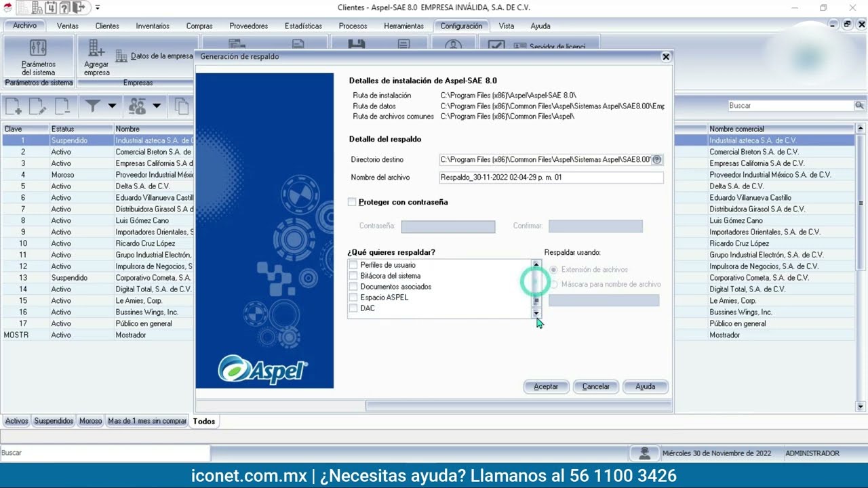Click the people group icon in toolbar

point(138,106)
